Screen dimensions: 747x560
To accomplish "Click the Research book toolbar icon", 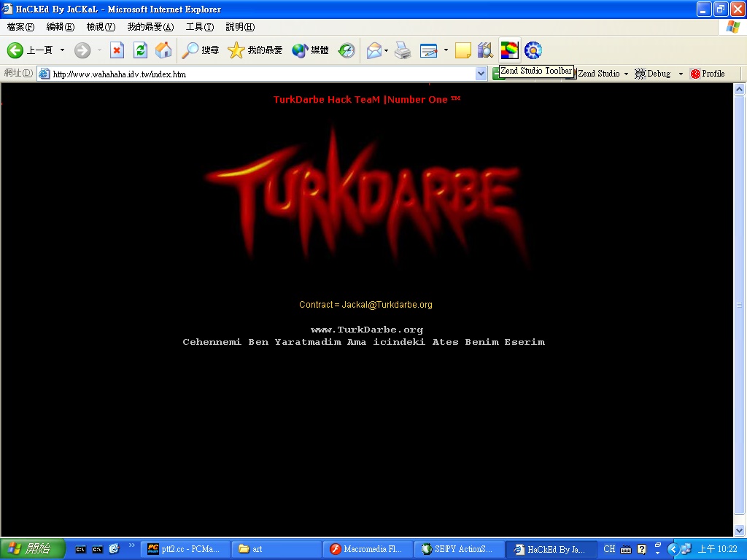I will 485,50.
